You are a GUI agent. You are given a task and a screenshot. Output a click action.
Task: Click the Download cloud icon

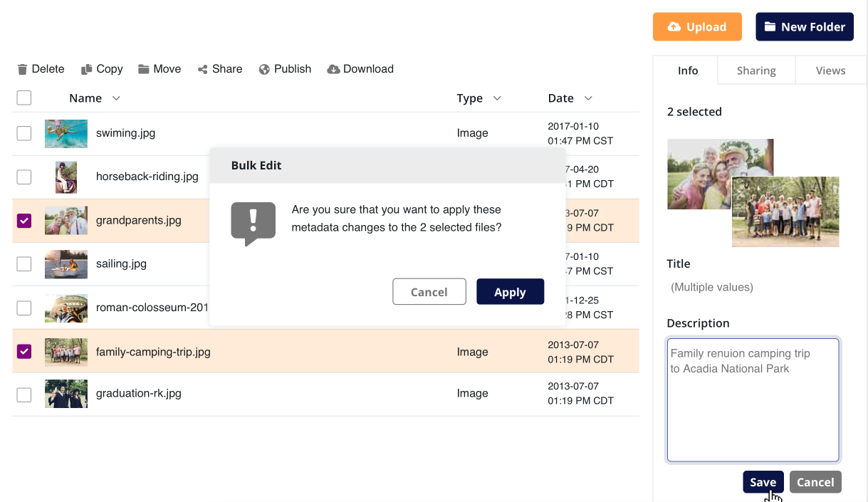pyautogui.click(x=333, y=69)
